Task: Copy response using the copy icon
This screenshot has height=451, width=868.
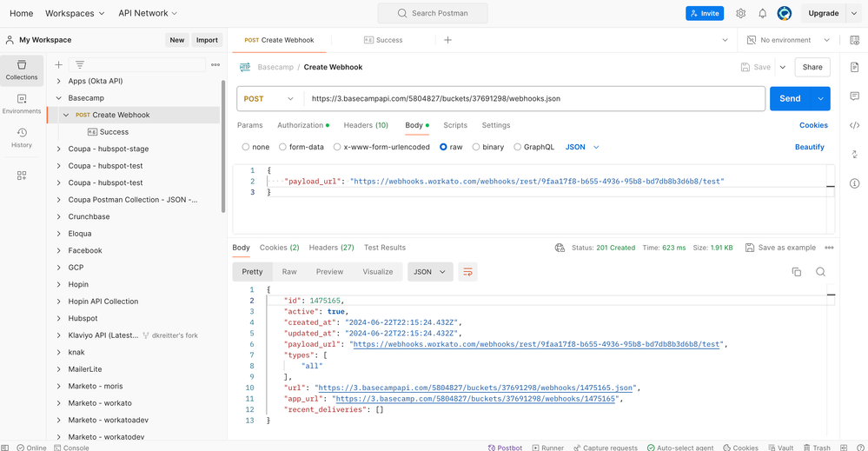Action: [x=796, y=272]
